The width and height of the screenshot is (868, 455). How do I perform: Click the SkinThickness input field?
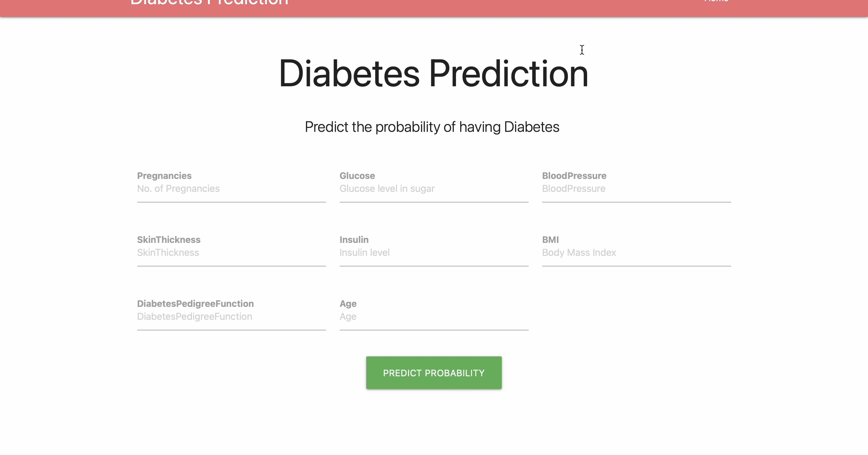coord(231,256)
